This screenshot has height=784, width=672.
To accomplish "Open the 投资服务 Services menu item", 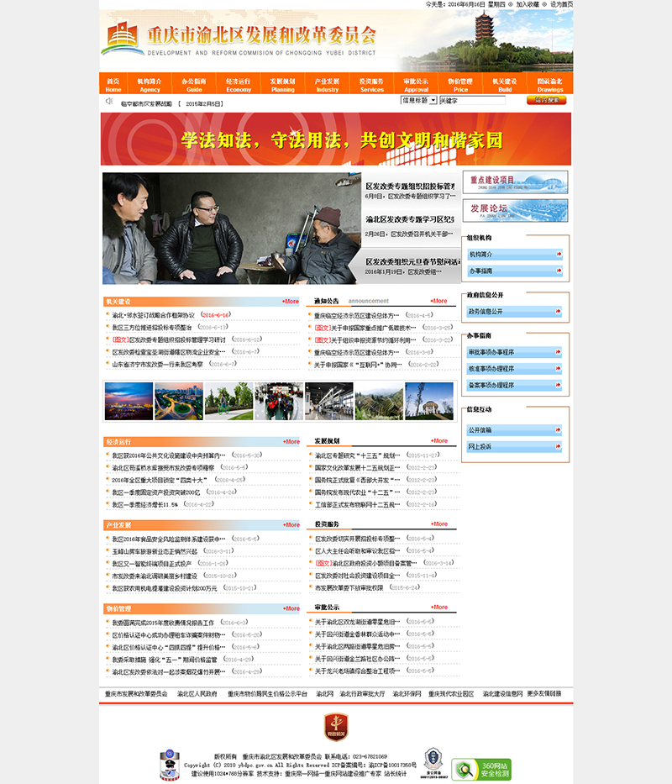I will click(372, 85).
